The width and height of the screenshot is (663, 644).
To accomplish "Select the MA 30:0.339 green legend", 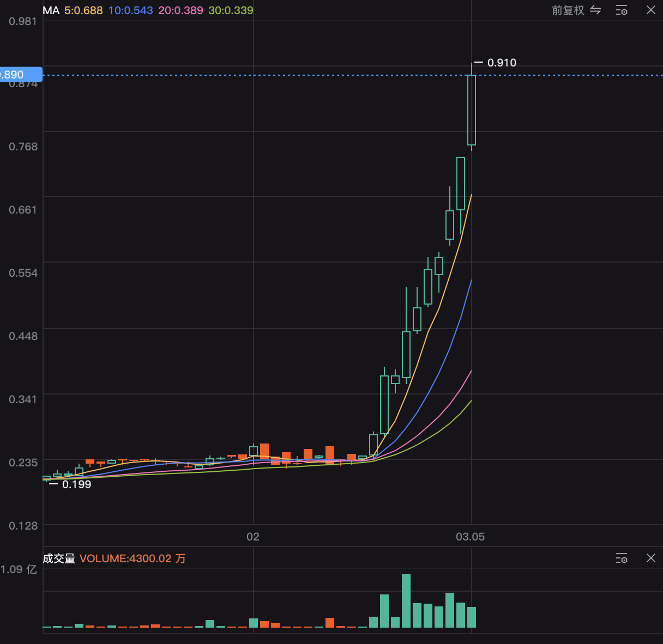I will (231, 10).
